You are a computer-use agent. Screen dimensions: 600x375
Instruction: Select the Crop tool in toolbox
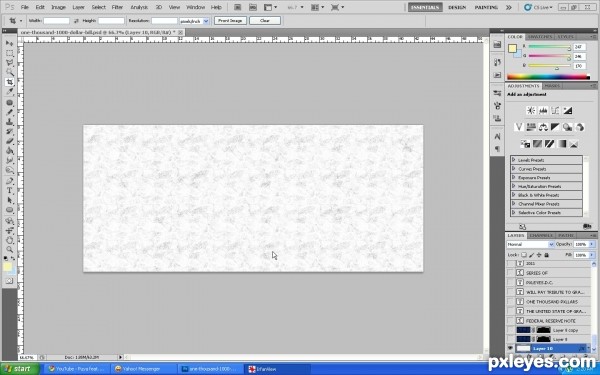[x=10, y=82]
